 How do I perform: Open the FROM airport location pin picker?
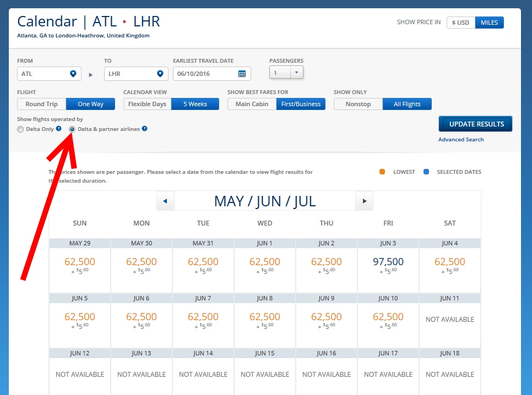(74, 73)
